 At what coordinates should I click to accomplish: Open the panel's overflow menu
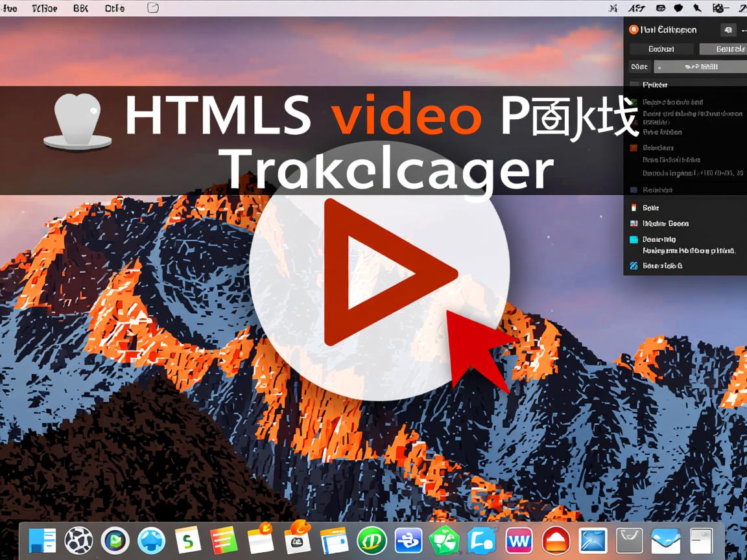pos(744,30)
